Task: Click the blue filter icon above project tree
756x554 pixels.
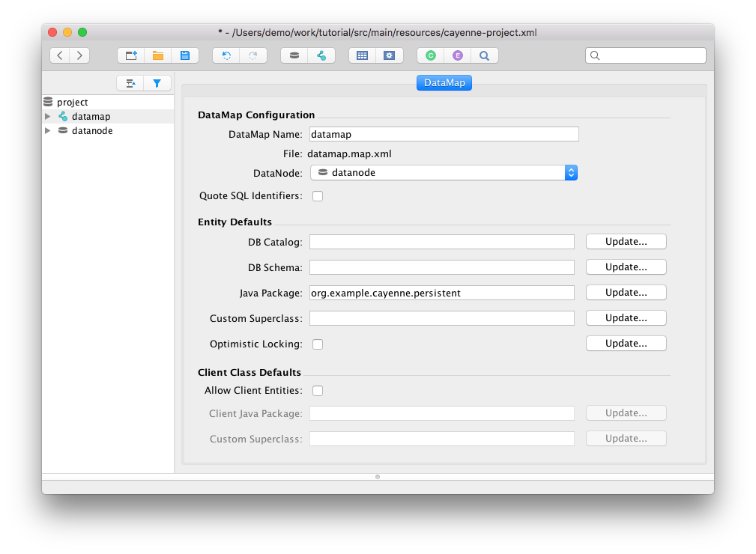Action: [157, 84]
